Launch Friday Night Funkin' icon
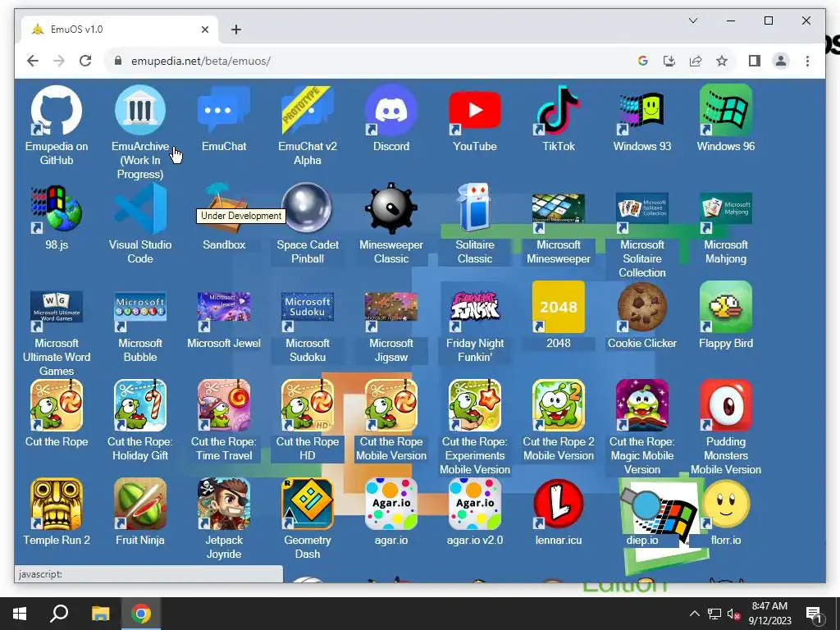The image size is (840, 630). (475, 308)
